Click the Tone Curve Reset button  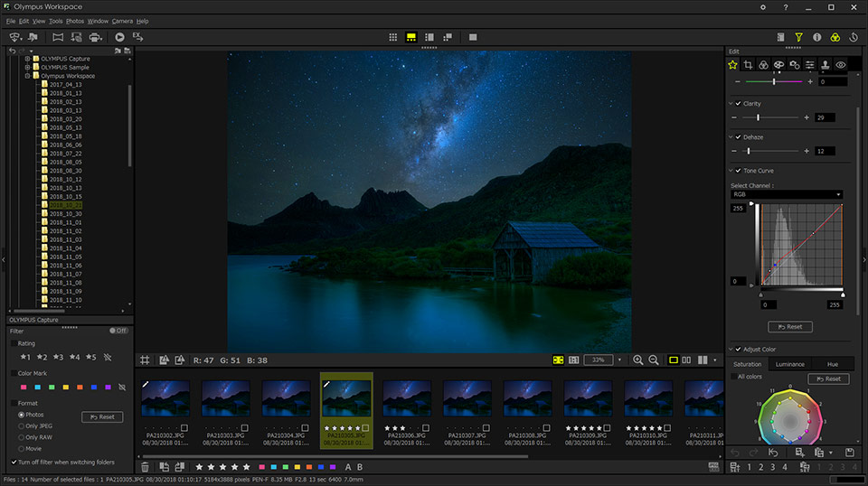coord(790,327)
